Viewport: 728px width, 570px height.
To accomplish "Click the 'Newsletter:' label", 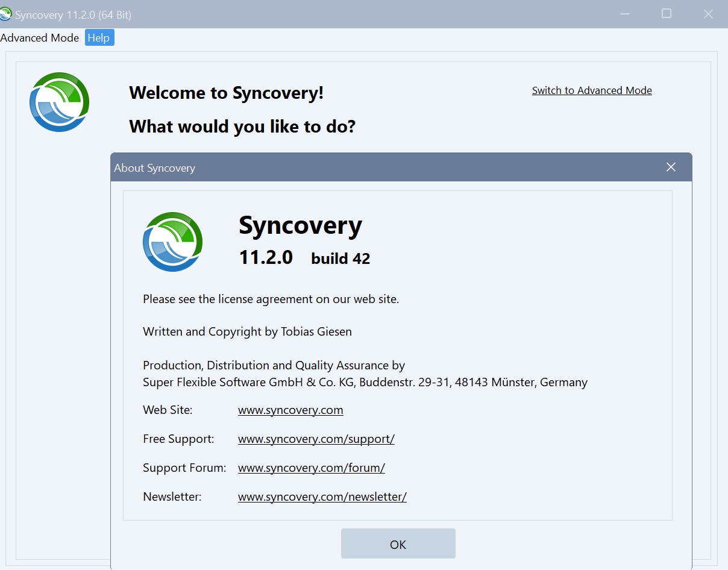I will point(172,496).
